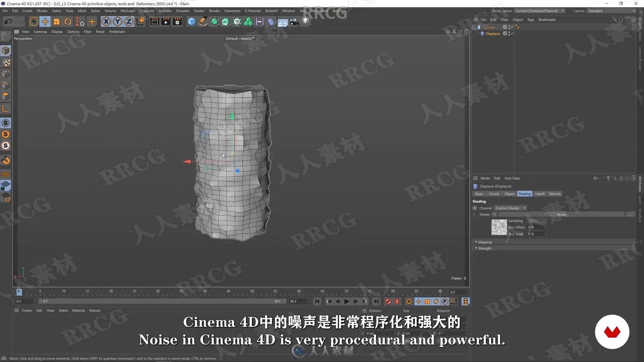Add a Cube primitive object

click(x=192, y=22)
